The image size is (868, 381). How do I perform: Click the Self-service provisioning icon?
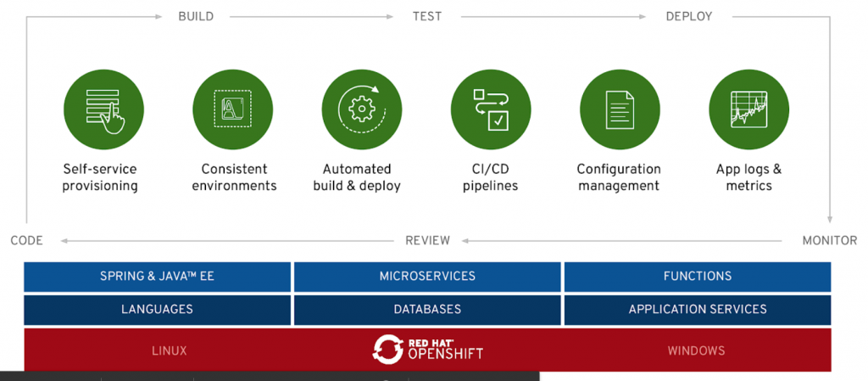coord(104,109)
